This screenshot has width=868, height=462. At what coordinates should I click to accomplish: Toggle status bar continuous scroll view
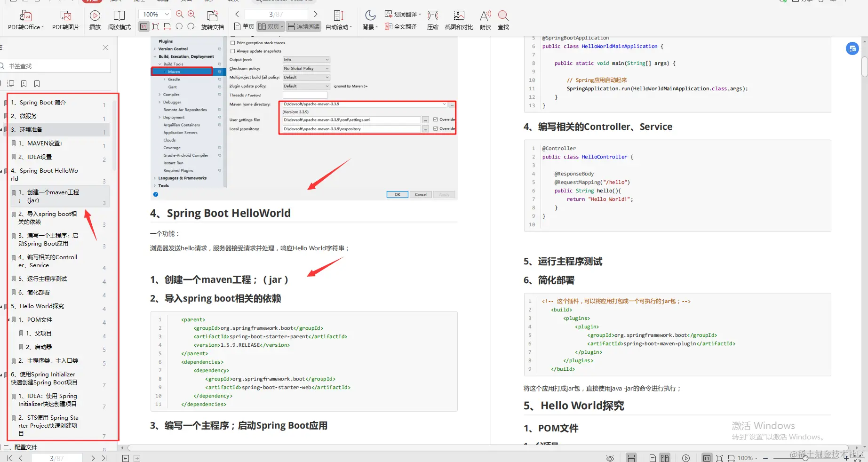(631, 458)
